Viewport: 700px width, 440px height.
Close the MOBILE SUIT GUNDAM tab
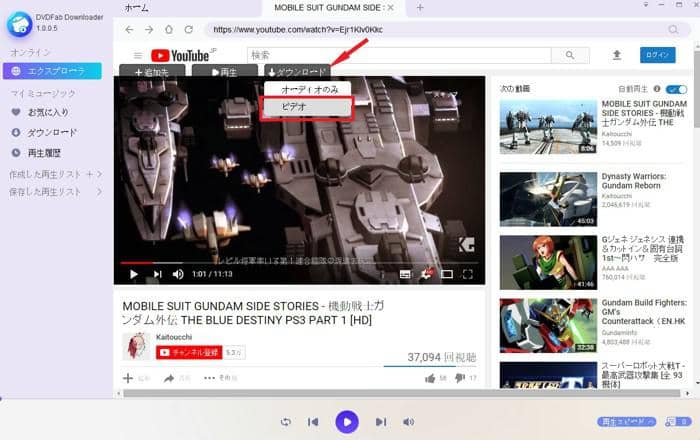coord(391,8)
